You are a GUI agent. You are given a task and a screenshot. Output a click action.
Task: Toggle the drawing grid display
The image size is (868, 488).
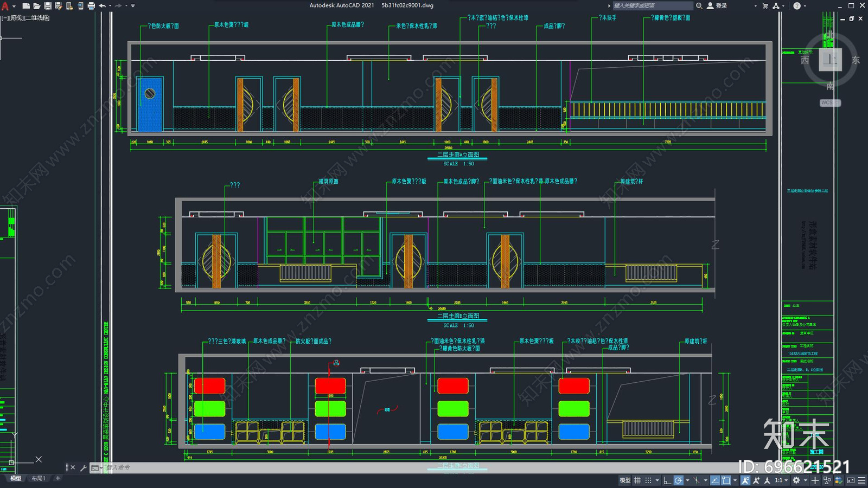tap(637, 480)
